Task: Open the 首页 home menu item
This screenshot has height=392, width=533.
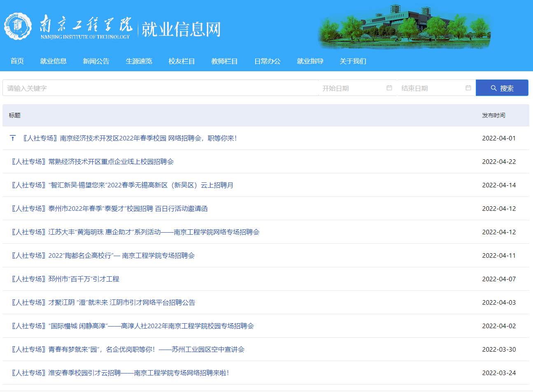Action: (17, 61)
